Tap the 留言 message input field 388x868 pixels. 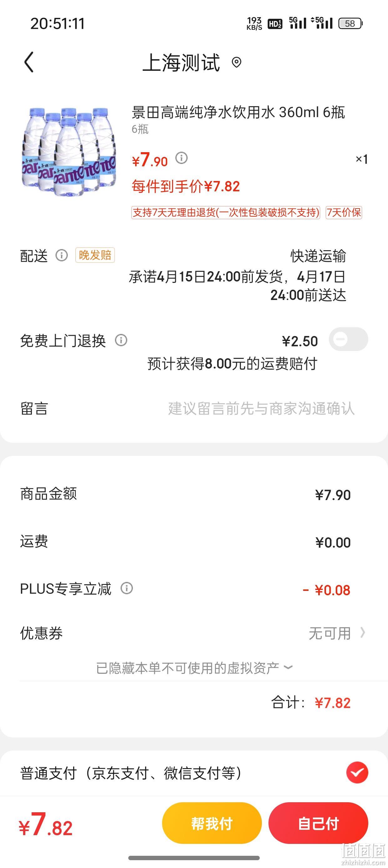pyautogui.click(x=261, y=409)
